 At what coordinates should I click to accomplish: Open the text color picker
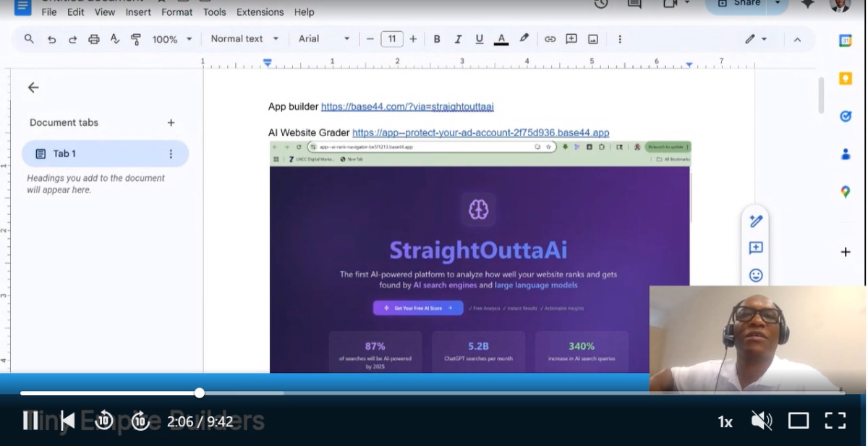coord(501,39)
